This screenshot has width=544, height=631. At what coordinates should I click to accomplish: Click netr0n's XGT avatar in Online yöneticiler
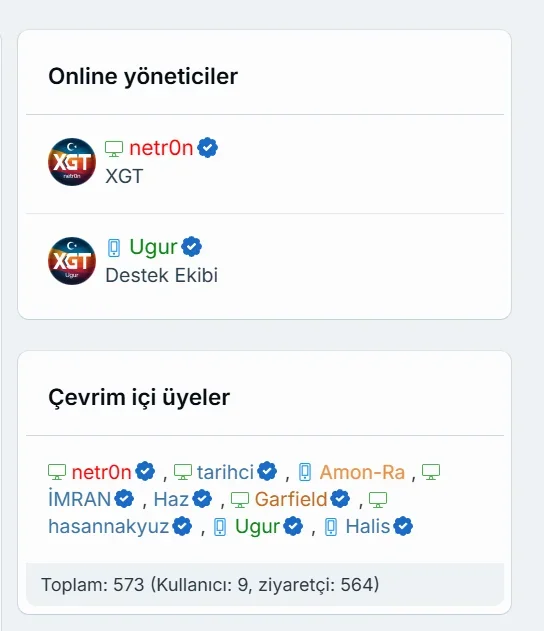pos(72,162)
